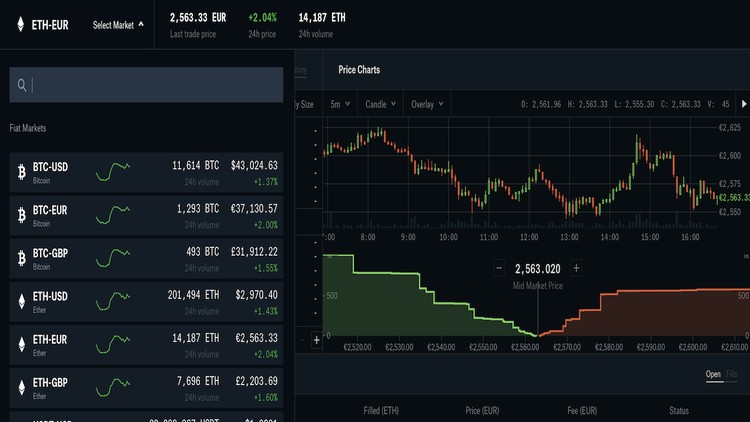Open the 5m interval dropdown
750x422 pixels.
(340, 104)
